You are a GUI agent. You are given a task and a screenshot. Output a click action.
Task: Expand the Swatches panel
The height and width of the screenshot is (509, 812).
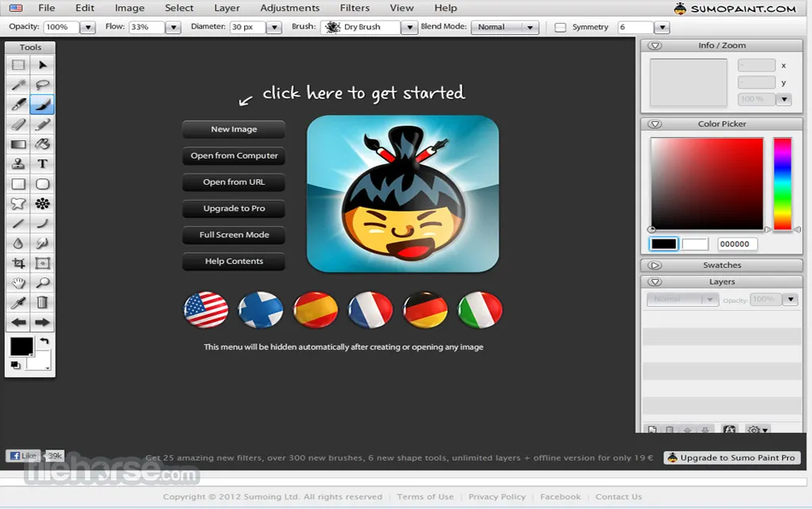655,266
